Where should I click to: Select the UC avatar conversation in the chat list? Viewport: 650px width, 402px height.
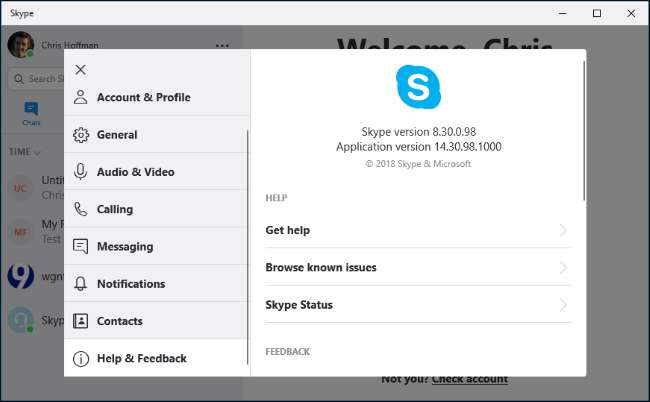pyautogui.click(x=20, y=188)
